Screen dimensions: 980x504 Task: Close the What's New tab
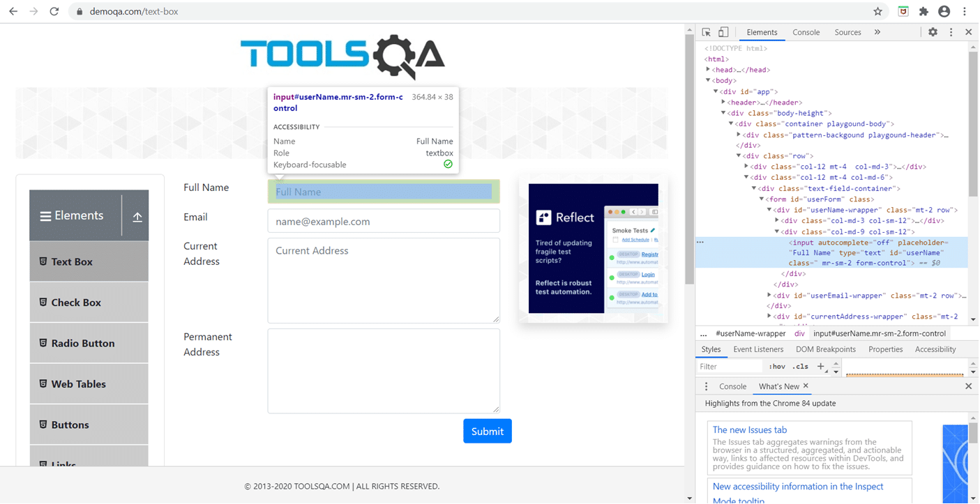[806, 385]
